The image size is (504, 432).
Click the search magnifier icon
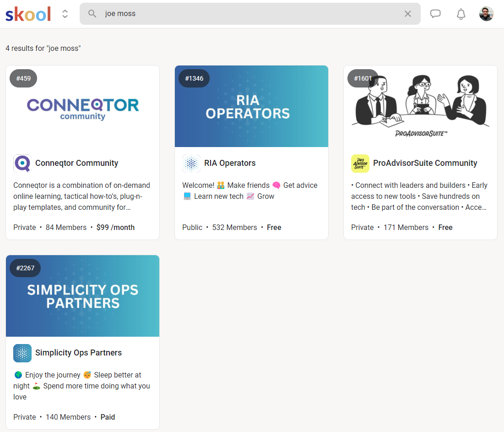click(x=92, y=14)
